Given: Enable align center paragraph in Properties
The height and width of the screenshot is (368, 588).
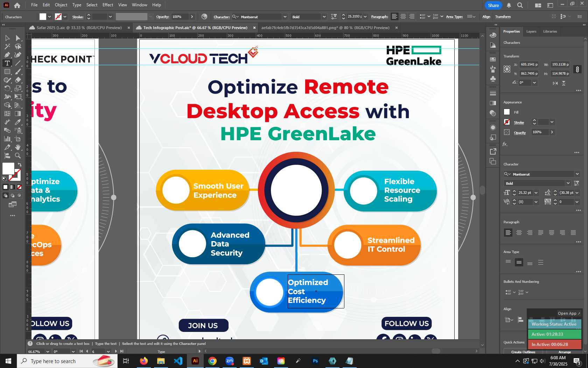Looking at the screenshot, I should [x=519, y=232].
